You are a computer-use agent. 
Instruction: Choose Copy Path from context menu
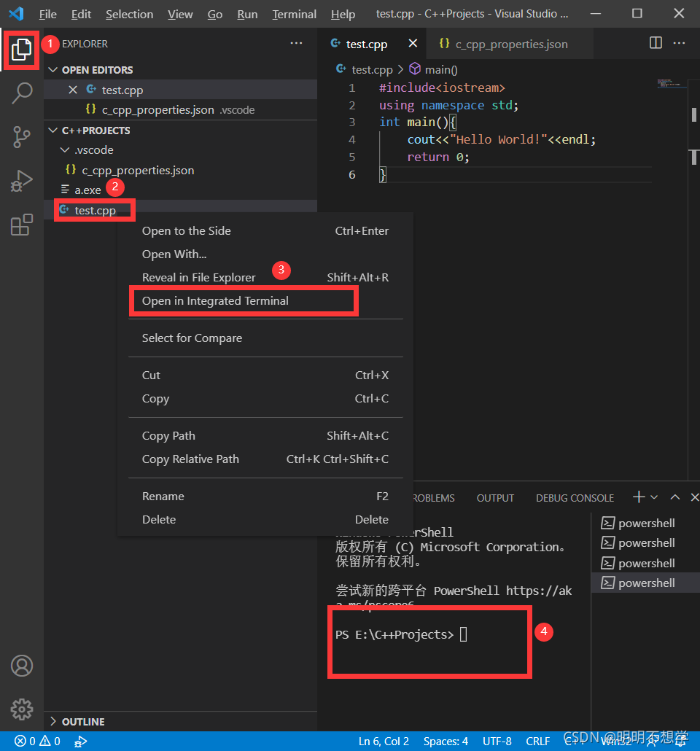pos(265,436)
